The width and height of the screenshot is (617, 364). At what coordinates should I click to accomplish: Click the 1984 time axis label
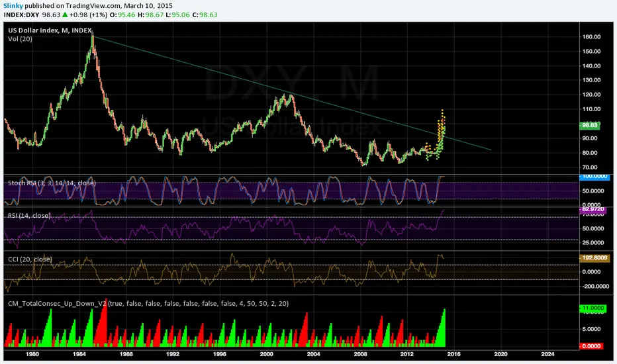79,354
